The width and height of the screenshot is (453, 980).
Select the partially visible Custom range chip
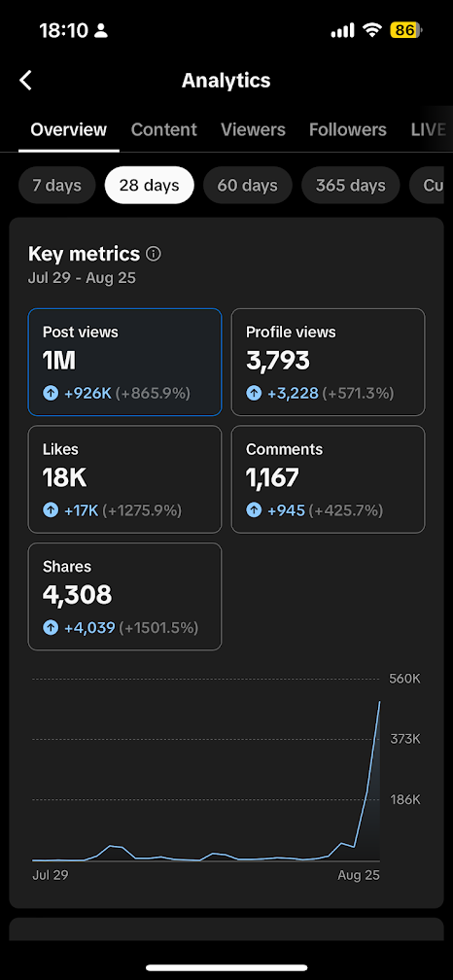(432, 186)
